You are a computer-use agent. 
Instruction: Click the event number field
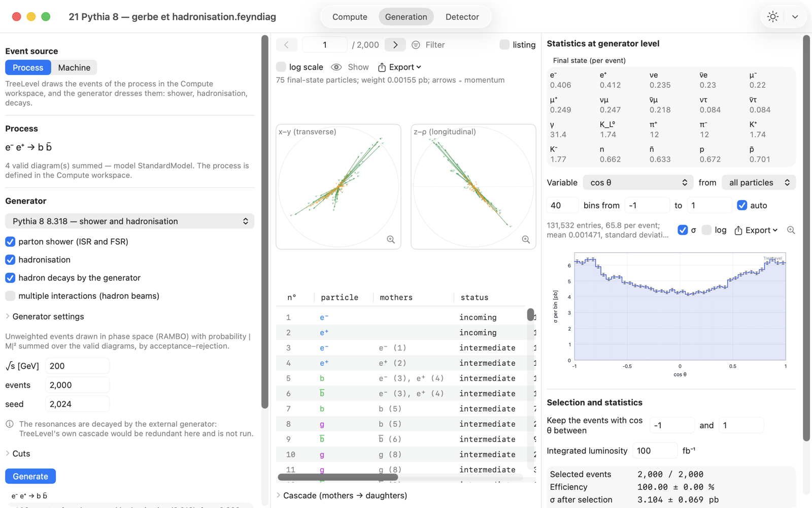coord(325,45)
